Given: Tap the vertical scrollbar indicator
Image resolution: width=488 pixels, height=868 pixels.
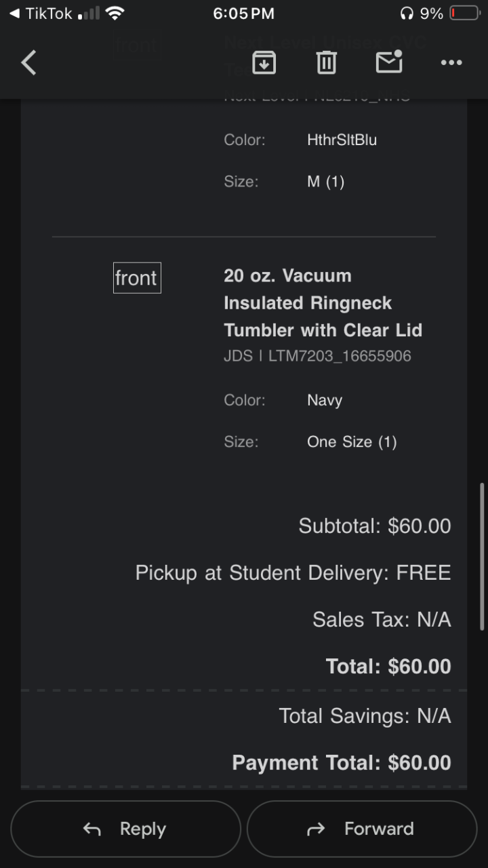Looking at the screenshot, I should click(482, 556).
